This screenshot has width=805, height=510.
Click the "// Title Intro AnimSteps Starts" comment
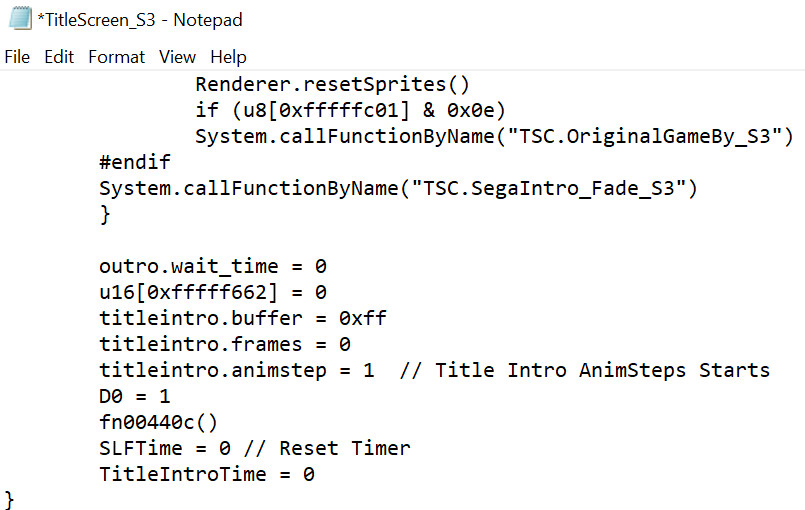[585, 370]
